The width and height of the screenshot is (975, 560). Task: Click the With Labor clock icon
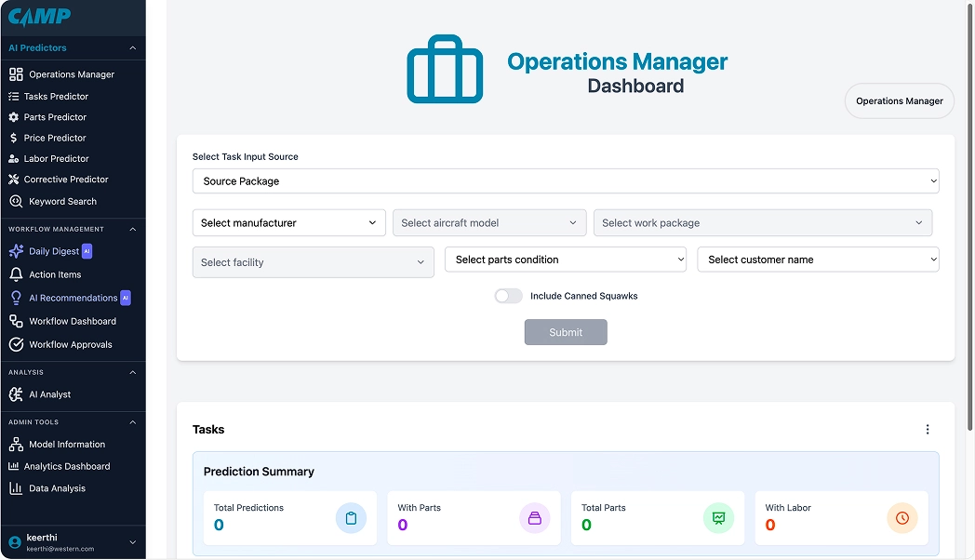coord(902,518)
